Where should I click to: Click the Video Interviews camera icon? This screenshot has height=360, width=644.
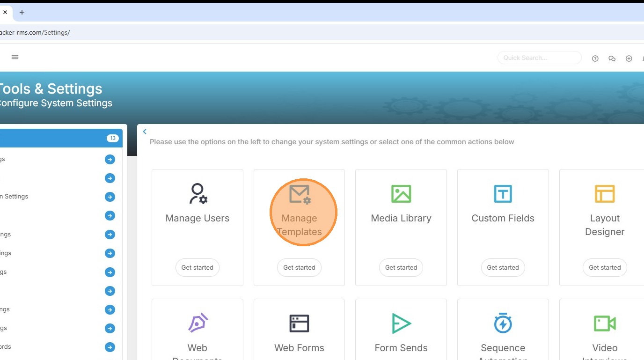click(604, 323)
